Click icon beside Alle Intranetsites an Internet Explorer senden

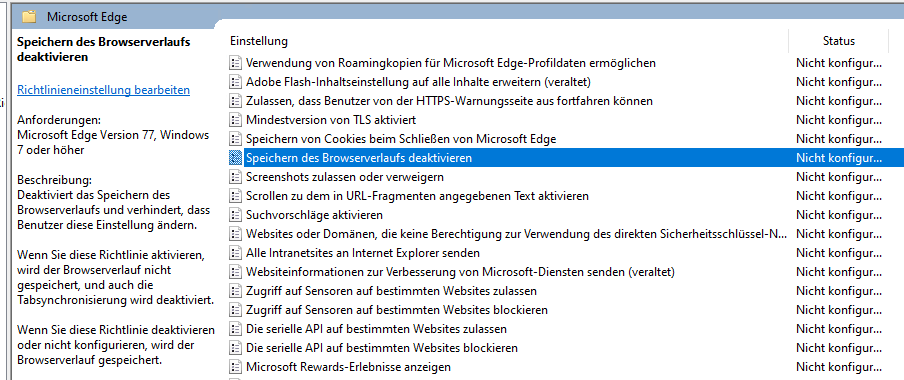click(x=235, y=253)
